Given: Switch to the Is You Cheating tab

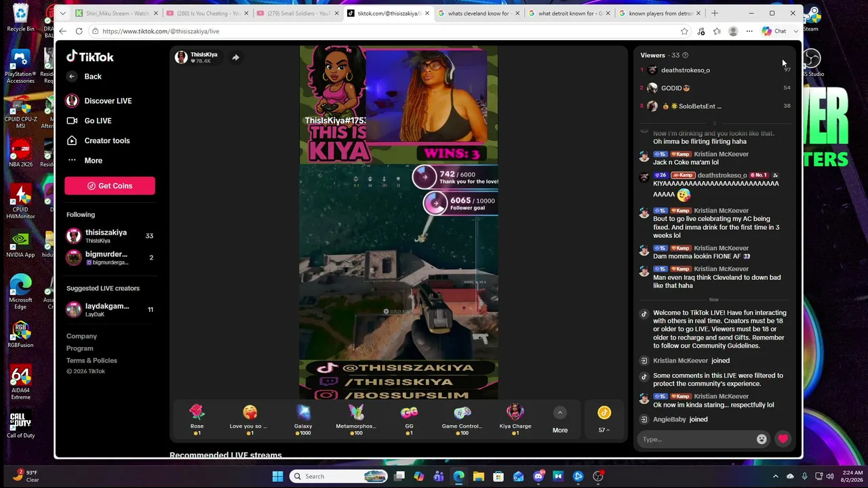Looking at the screenshot, I should (207, 13).
